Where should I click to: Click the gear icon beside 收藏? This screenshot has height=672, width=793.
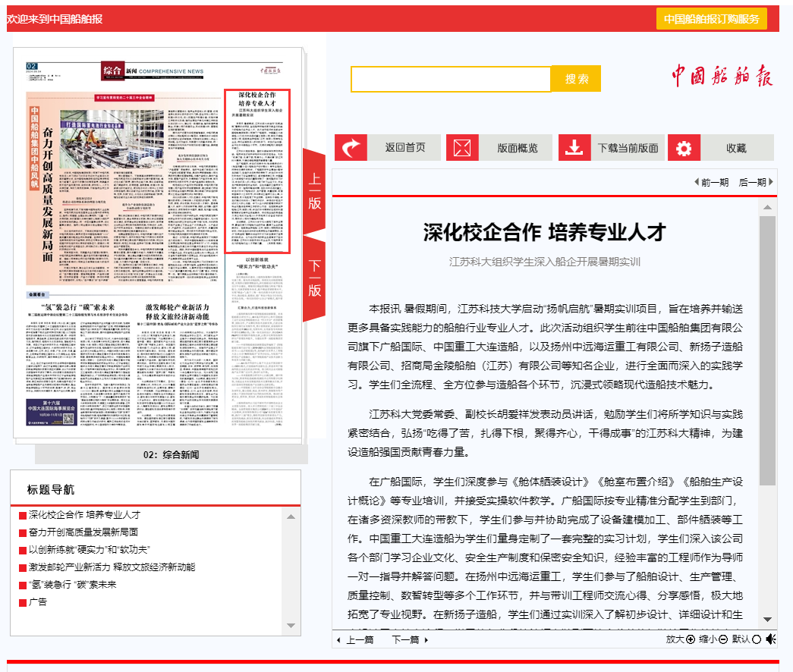coord(684,148)
